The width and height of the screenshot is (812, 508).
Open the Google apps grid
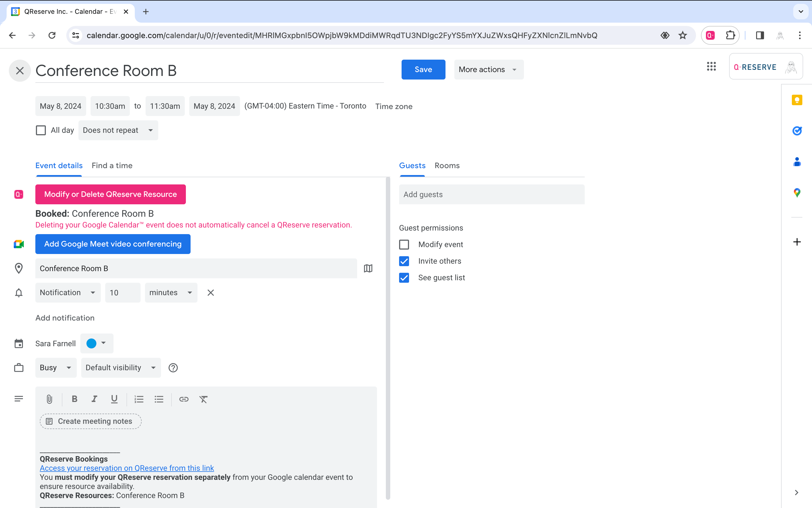click(x=711, y=67)
